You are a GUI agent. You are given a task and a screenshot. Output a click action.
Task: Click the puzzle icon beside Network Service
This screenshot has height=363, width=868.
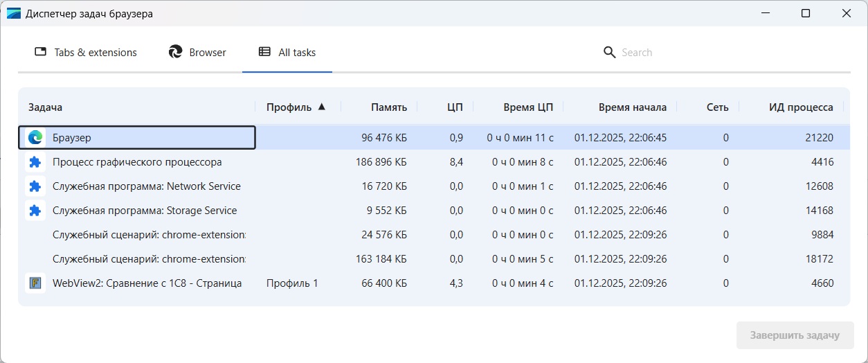coord(35,186)
